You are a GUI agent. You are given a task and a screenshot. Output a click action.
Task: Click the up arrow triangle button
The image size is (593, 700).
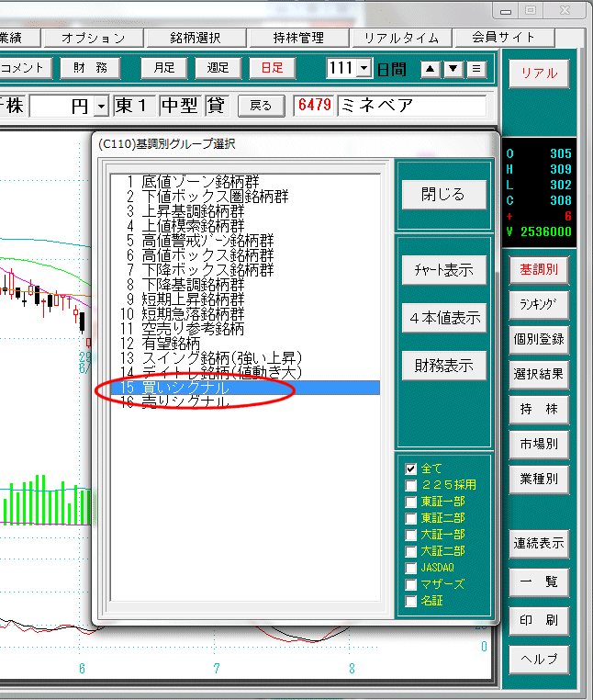[x=430, y=68]
